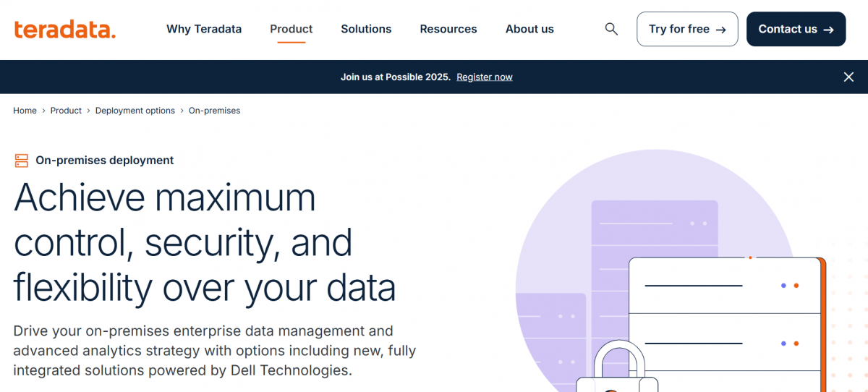
Task: Expand the Resources menu
Action: pyautogui.click(x=448, y=29)
